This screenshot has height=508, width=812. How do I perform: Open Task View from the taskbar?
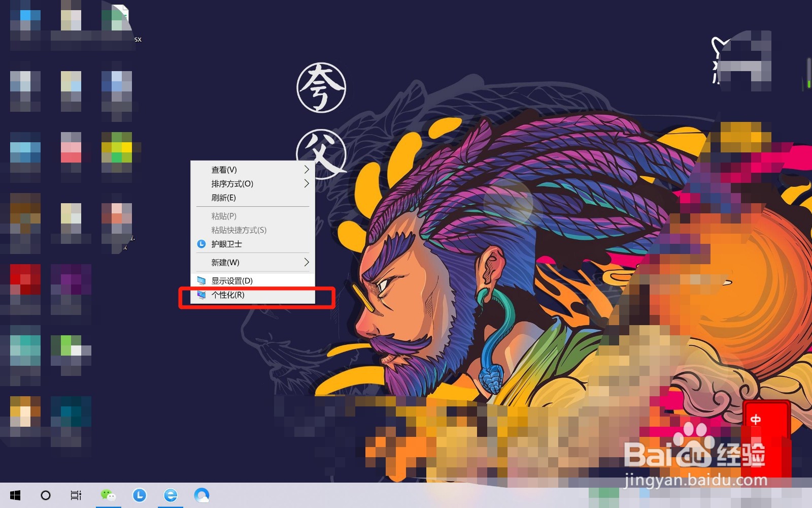click(76, 495)
